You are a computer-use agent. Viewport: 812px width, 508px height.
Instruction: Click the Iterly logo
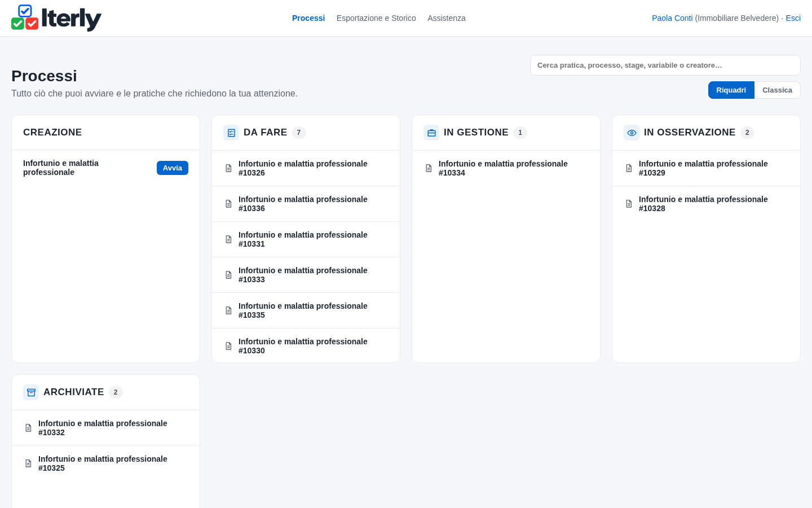[56, 18]
